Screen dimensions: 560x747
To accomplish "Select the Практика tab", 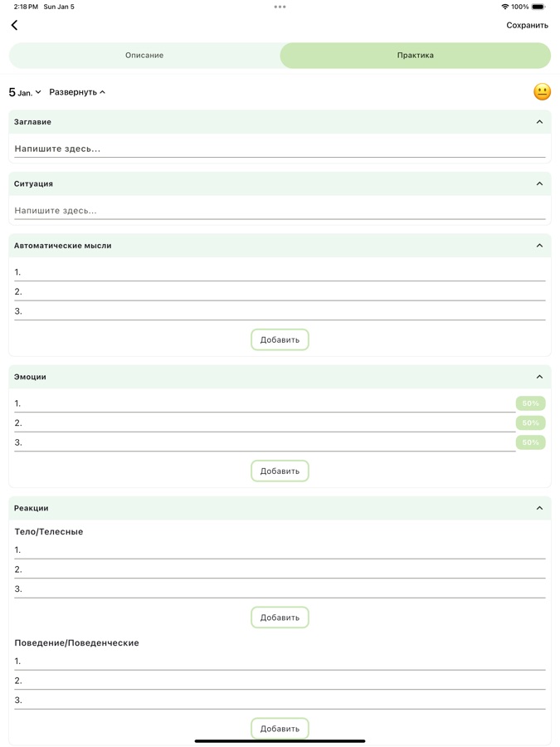I will coord(415,56).
